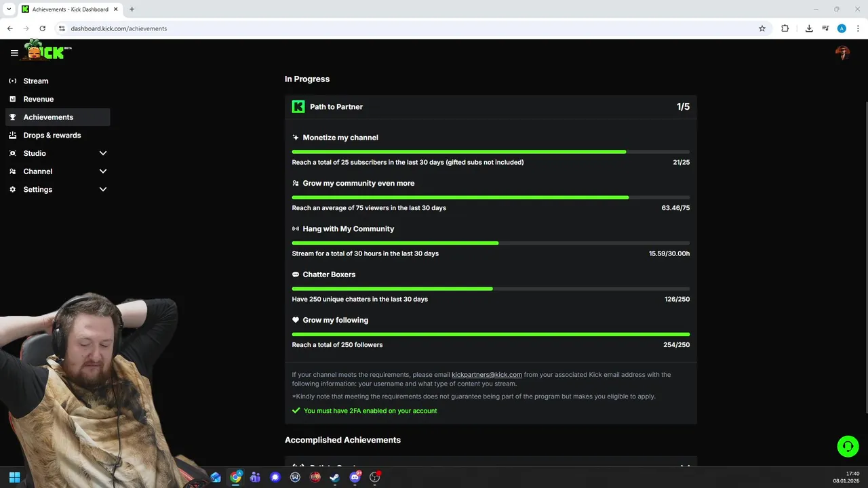Open the Chrome extensions puzzle icon

click(x=785, y=28)
